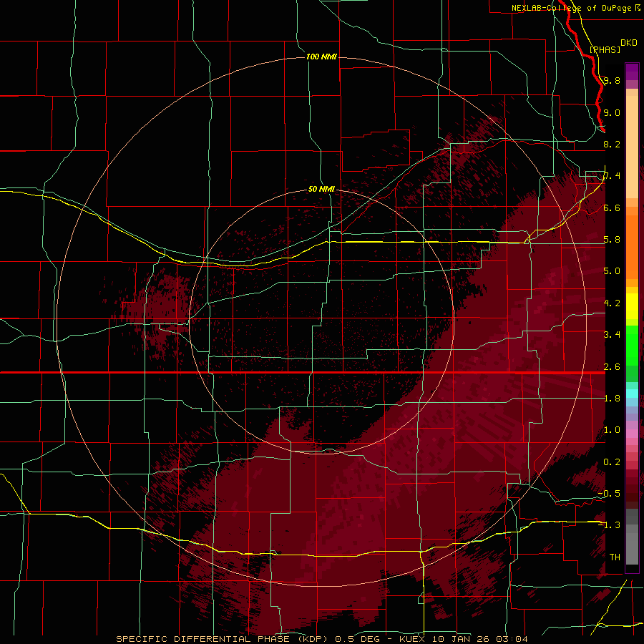Click the DKD label above the legend
Viewport: 644px width, 644px height.
tap(629, 43)
